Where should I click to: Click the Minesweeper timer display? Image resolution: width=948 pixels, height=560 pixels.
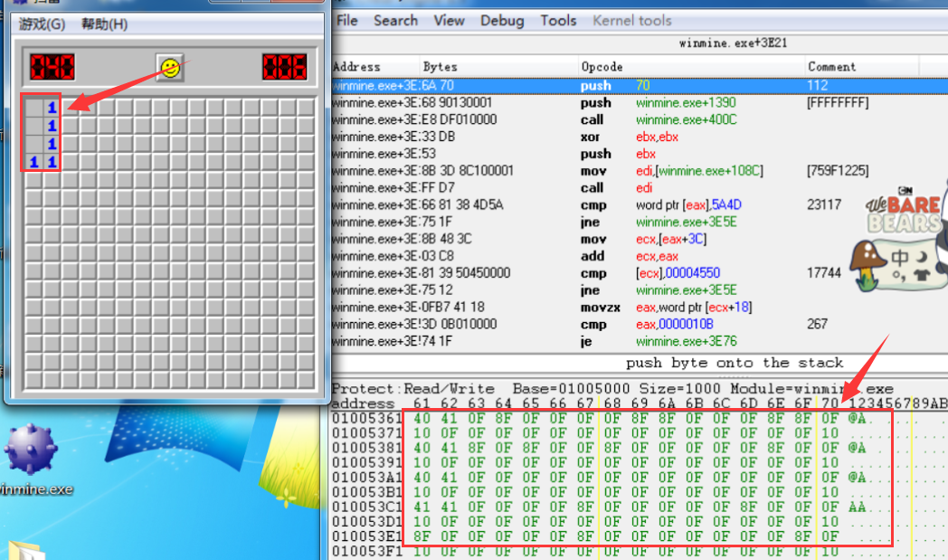285,67
